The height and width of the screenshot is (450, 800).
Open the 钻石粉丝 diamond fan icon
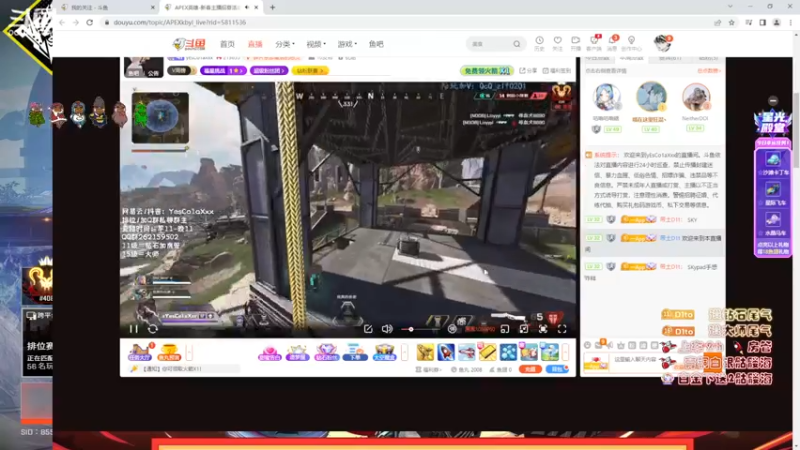[x=327, y=352]
